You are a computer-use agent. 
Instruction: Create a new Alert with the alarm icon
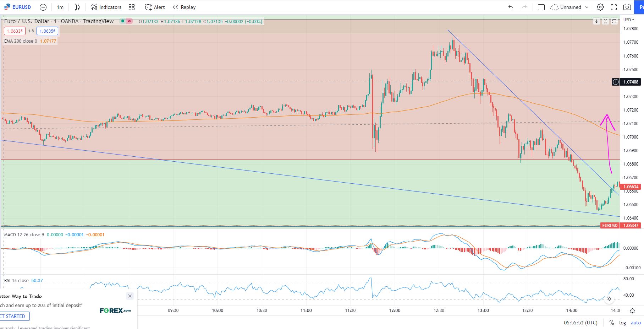[x=155, y=7]
